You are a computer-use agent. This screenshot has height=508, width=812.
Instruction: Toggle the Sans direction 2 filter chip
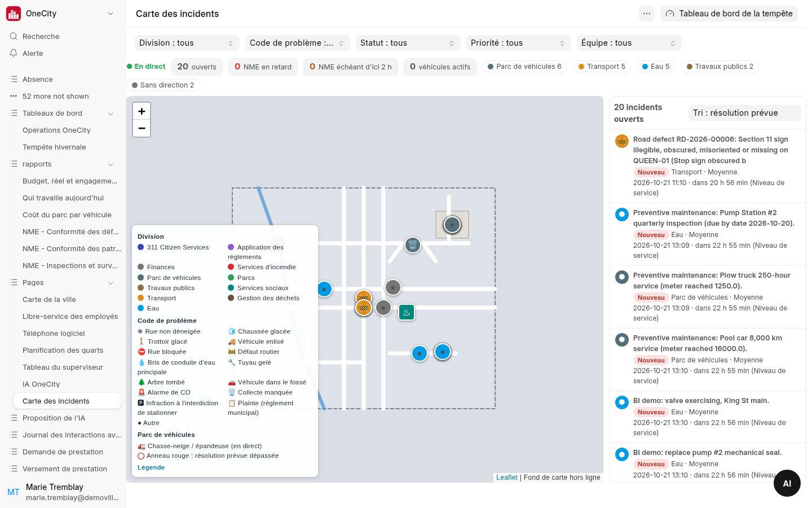[163, 85]
